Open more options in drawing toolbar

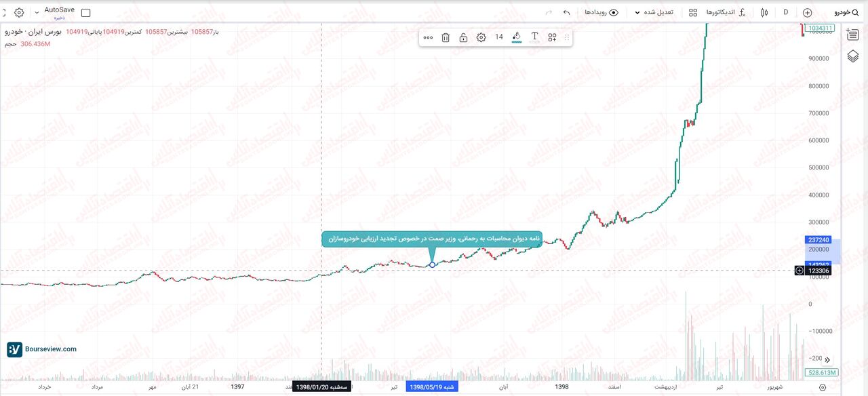pos(428,37)
